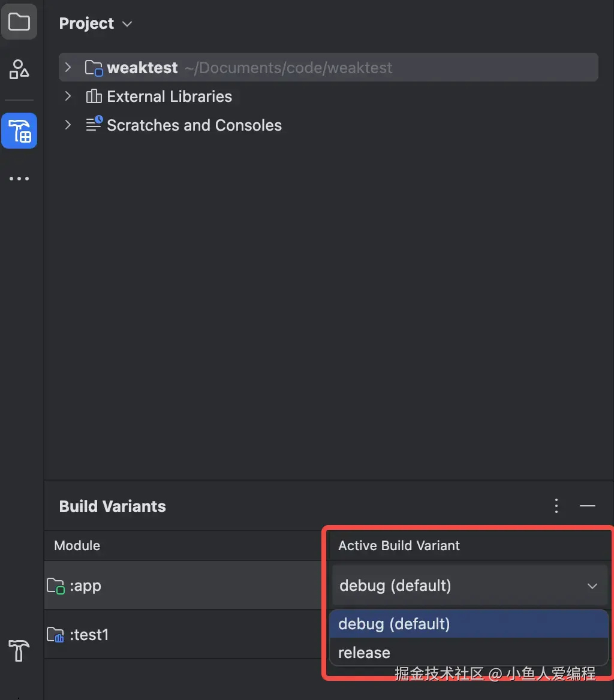Expand the weaktest project node

[x=68, y=67]
